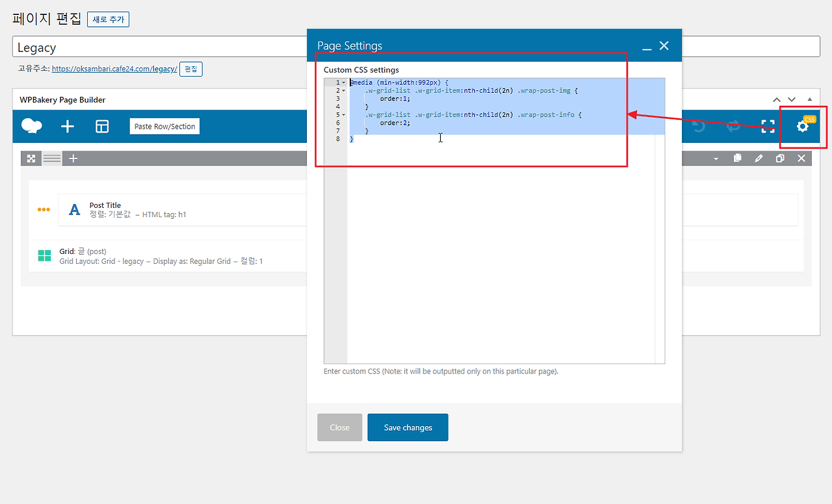The width and height of the screenshot is (832, 504).
Task: Click the 'order:2;' code line
Action: click(x=395, y=123)
